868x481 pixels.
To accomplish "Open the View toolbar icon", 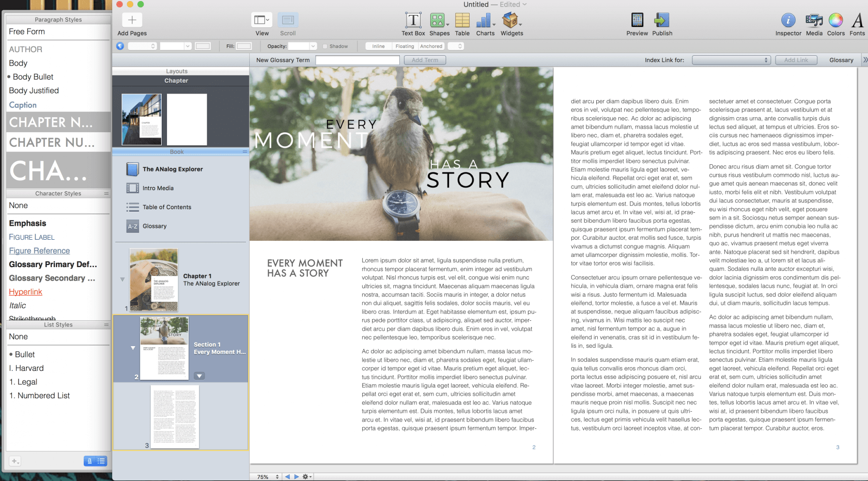I will [261, 20].
